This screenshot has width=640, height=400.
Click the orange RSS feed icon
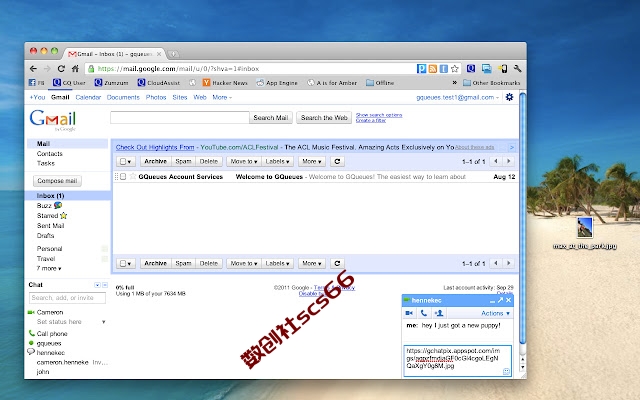point(433,69)
